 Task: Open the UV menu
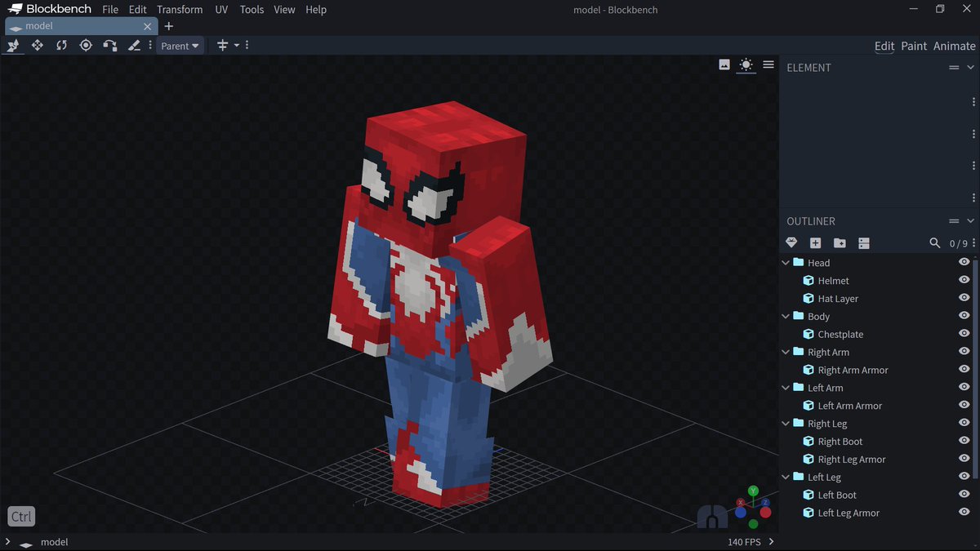[x=221, y=10]
